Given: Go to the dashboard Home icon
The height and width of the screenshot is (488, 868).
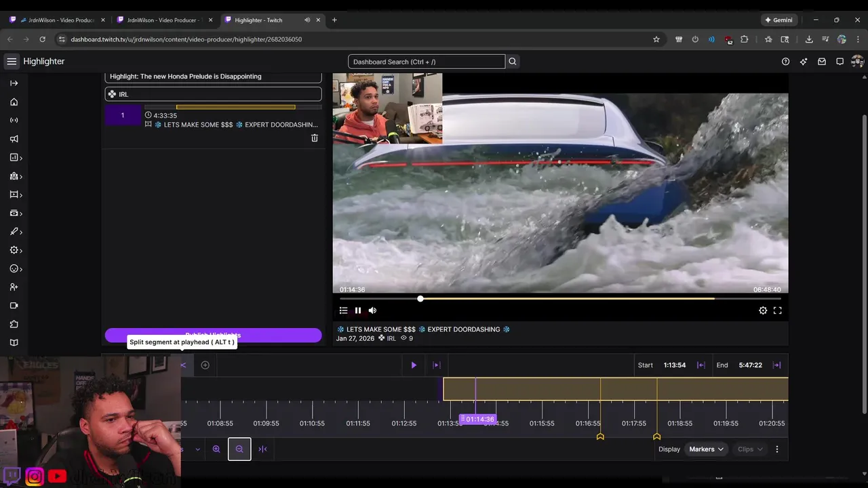Looking at the screenshot, I should 14,102.
